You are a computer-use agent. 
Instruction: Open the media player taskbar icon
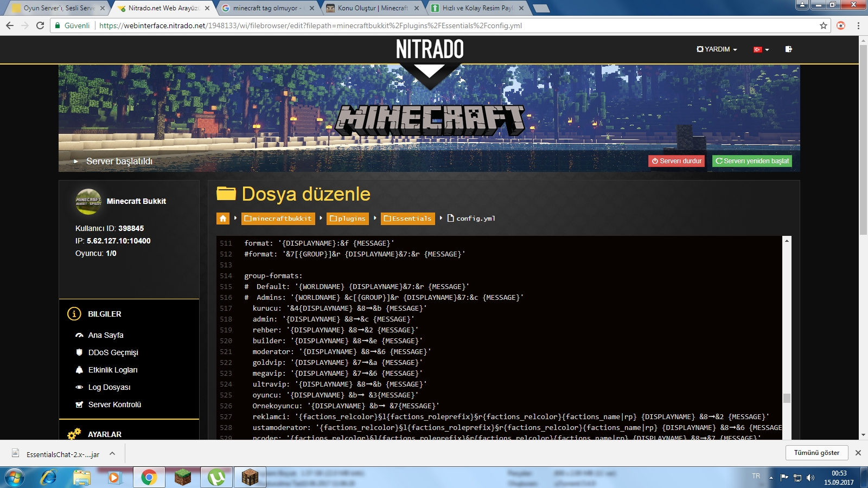[114, 478]
